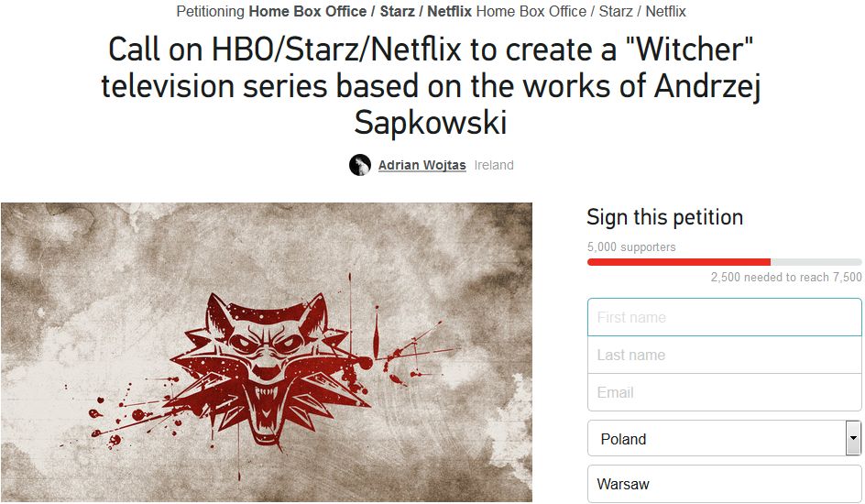Click the Ireland location label

[494, 165]
